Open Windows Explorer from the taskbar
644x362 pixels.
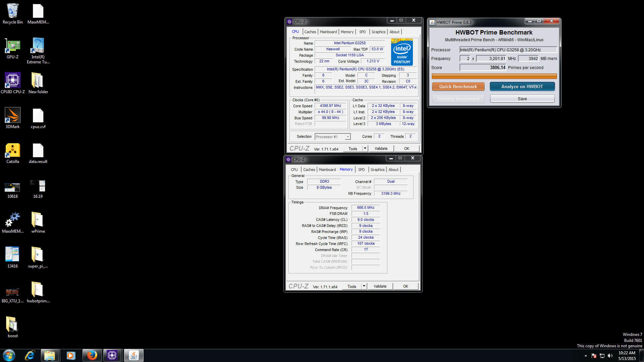click(x=50, y=355)
